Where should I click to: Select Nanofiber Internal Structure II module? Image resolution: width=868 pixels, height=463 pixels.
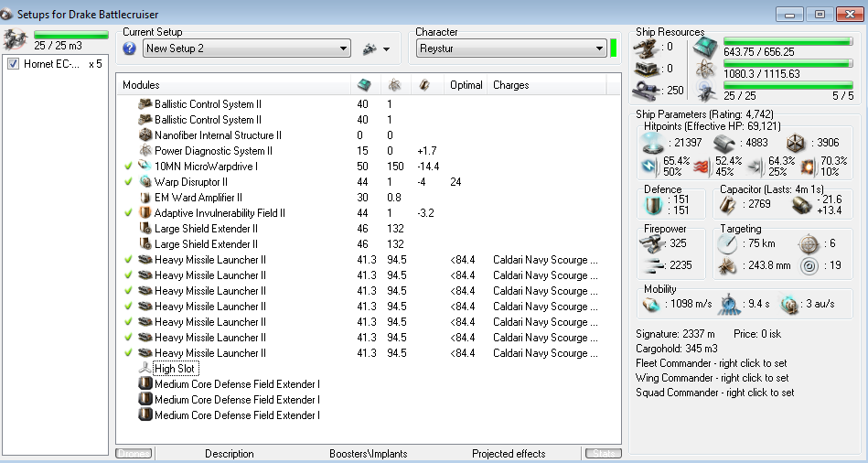[368, 135]
